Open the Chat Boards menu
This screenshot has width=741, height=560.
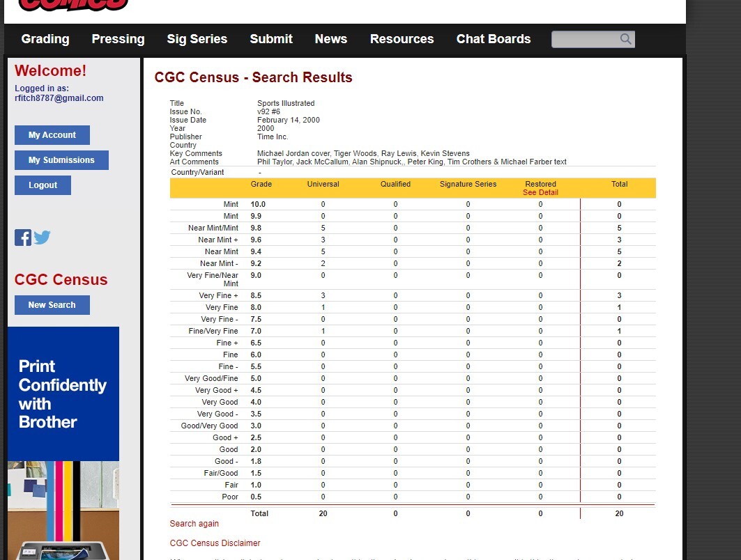point(494,39)
